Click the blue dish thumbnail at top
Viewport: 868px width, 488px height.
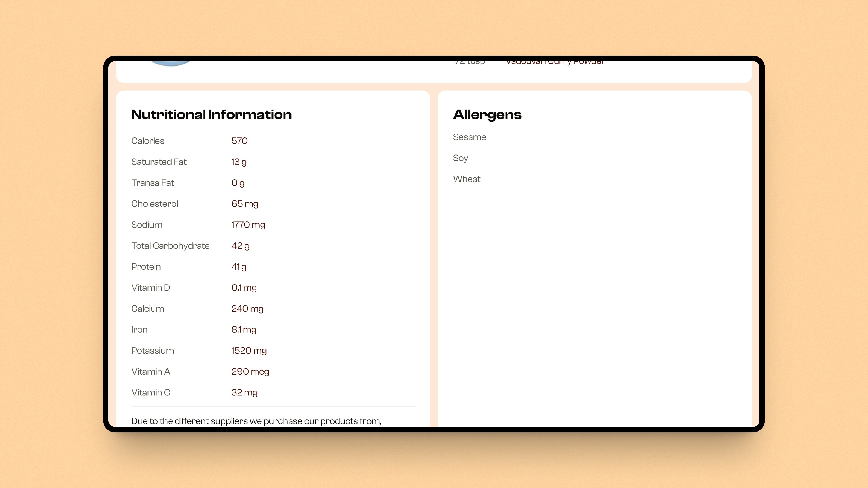(x=170, y=63)
